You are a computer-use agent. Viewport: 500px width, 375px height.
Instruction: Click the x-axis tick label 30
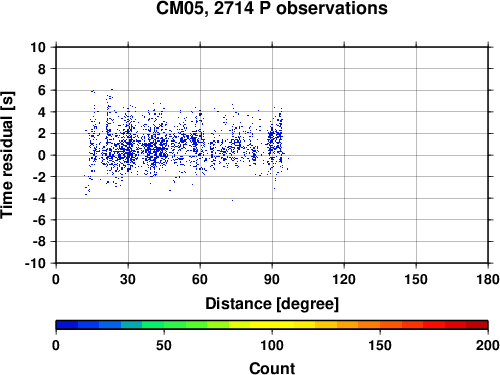click(x=128, y=279)
